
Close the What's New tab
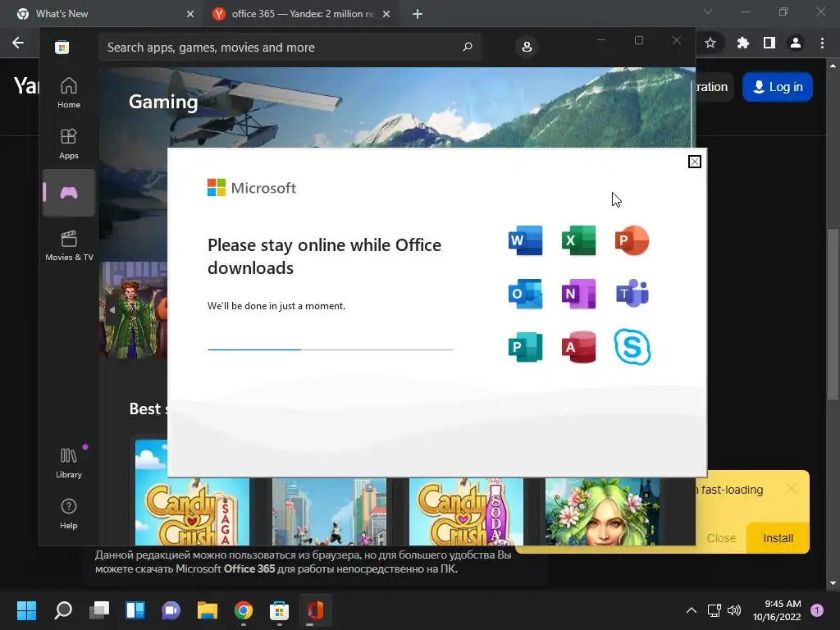[x=190, y=14]
